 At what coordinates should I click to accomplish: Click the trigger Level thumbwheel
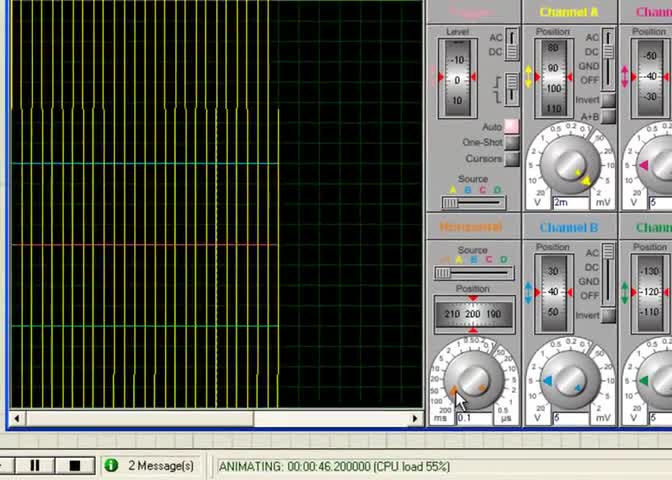[457, 78]
